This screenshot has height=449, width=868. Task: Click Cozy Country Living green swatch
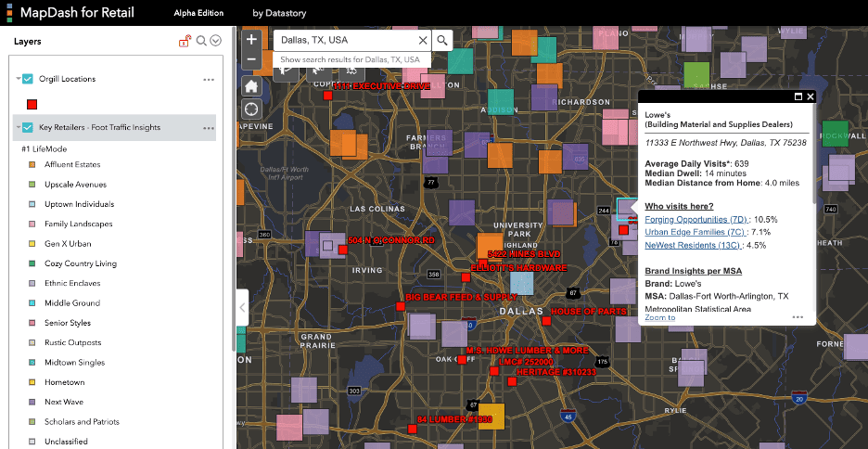32,263
